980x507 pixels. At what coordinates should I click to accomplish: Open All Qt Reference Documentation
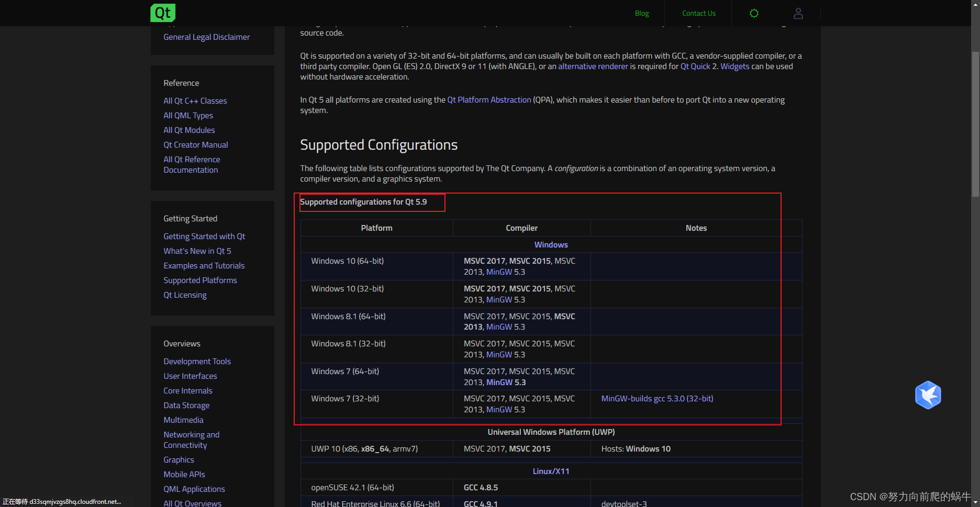[x=192, y=165]
